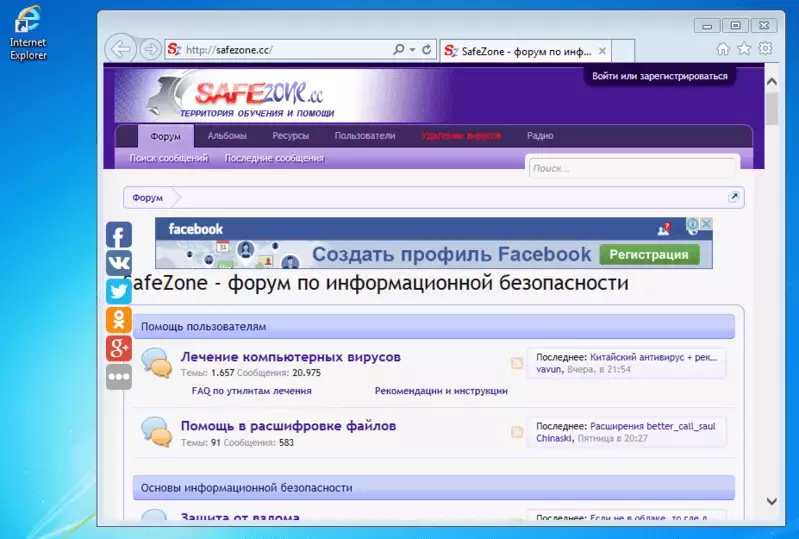Image resolution: width=799 pixels, height=539 pixels.
Task: Click the page scrollbar up arrow
Action: tap(772, 82)
